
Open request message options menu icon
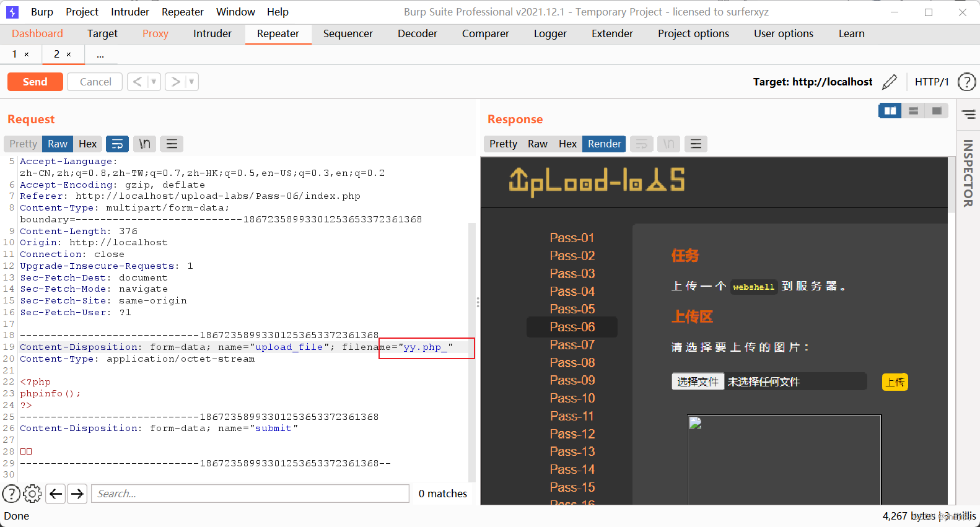point(172,144)
